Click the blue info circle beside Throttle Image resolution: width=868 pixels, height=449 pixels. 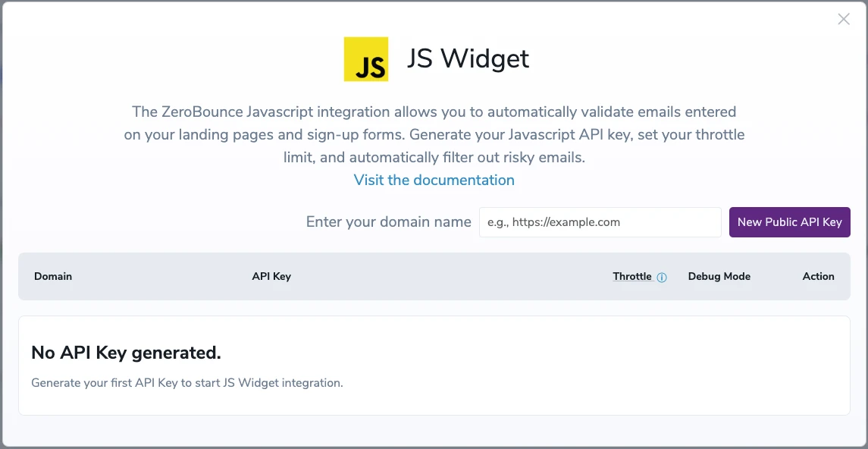(x=663, y=277)
